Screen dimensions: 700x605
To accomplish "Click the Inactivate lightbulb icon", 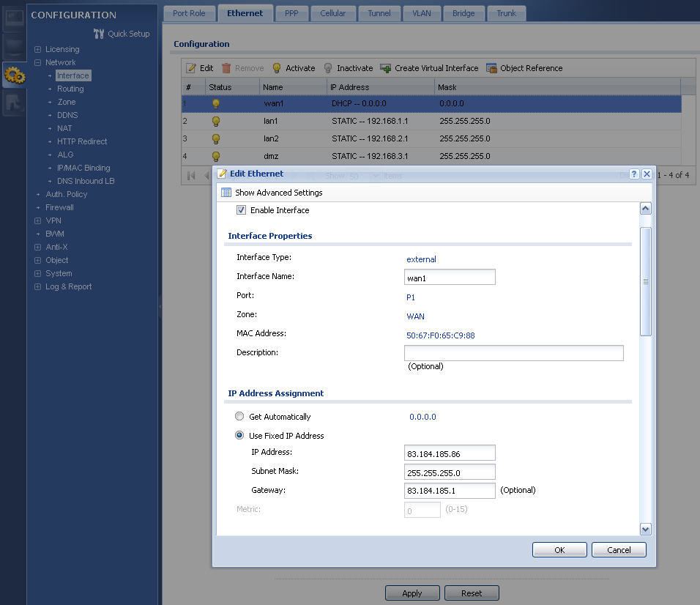I will pos(328,68).
